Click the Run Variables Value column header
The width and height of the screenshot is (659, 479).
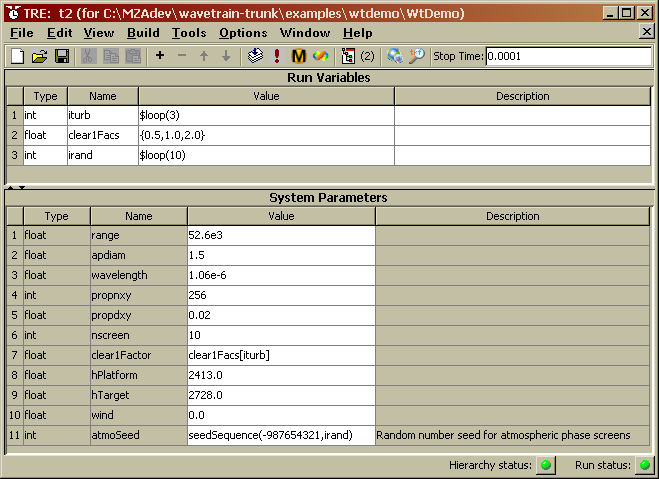tap(266, 96)
